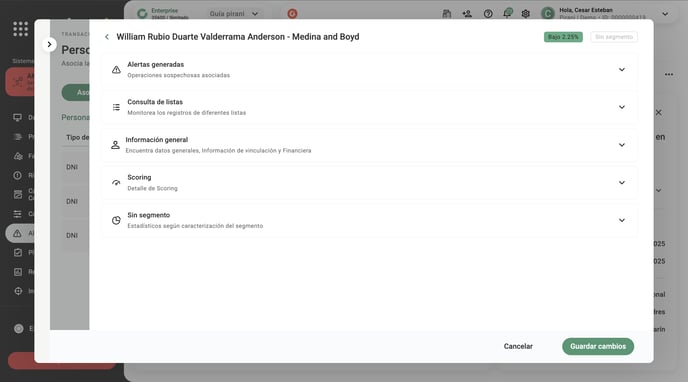Image resolution: width=688 pixels, height=382 pixels.
Task: Open the three-dots more options menu
Action: [x=669, y=75]
